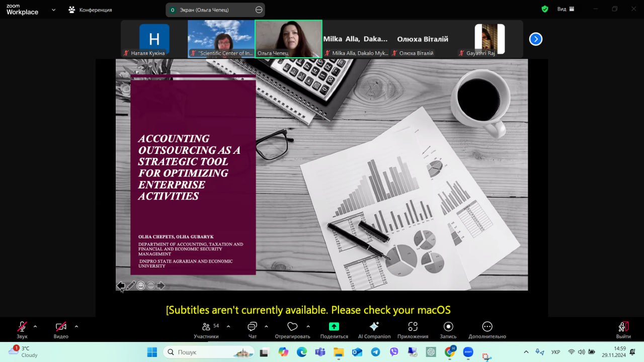Open Outlook from the taskbar
Screen dimensions: 644x362
click(x=357, y=352)
